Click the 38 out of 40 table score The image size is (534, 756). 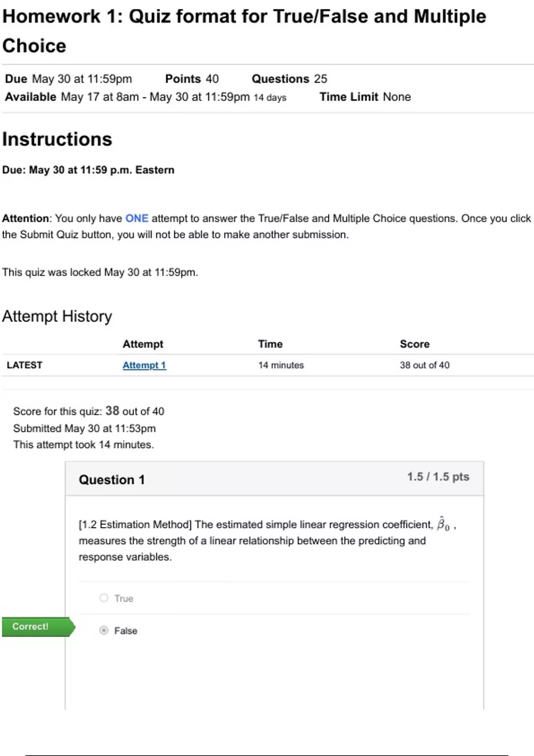click(x=424, y=365)
